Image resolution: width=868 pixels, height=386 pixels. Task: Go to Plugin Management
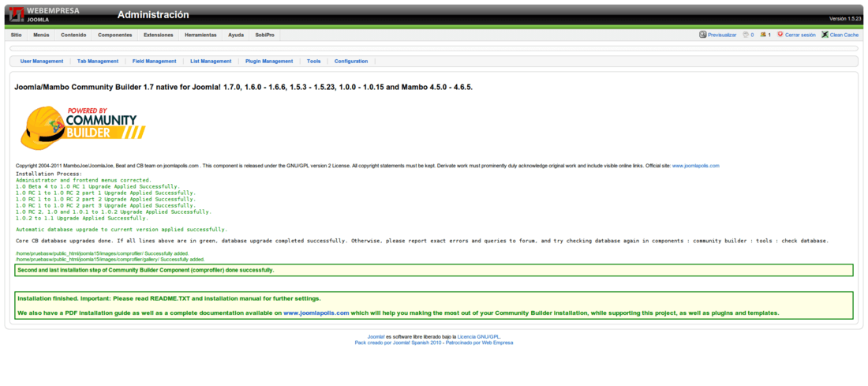point(269,62)
